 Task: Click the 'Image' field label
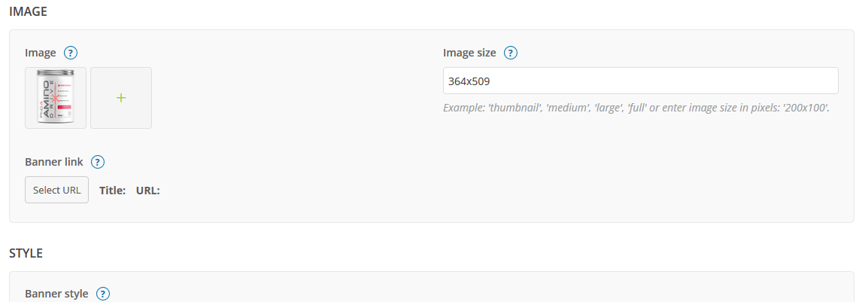coord(41,53)
